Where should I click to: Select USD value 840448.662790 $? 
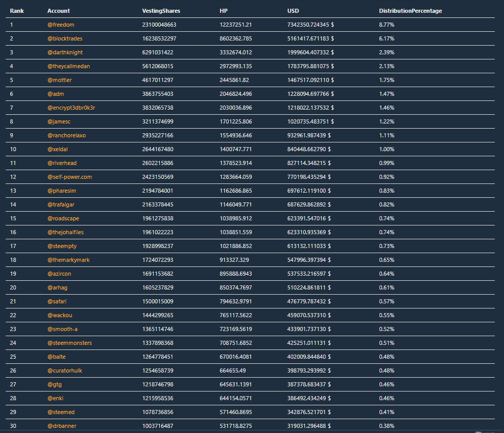tap(309, 149)
